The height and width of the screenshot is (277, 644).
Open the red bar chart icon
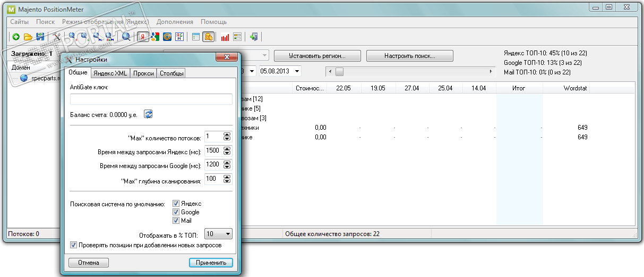(225, 37)
